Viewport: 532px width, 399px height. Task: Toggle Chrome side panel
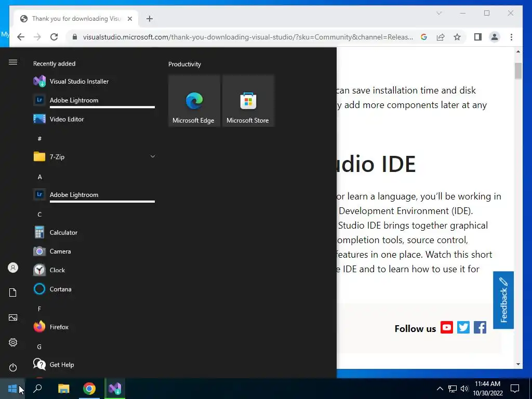pos(478,37)
